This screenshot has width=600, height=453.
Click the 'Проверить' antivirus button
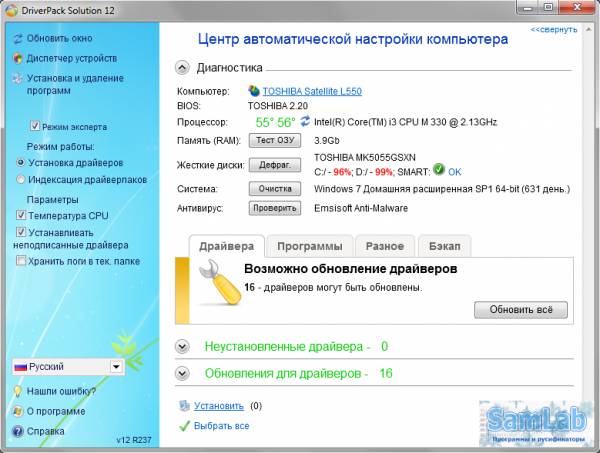[x=275, y=208]
